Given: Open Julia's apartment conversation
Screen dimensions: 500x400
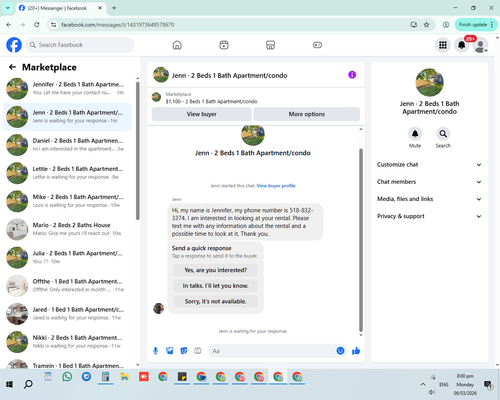Looking at the screenshot, I should (x=67, y=257).
